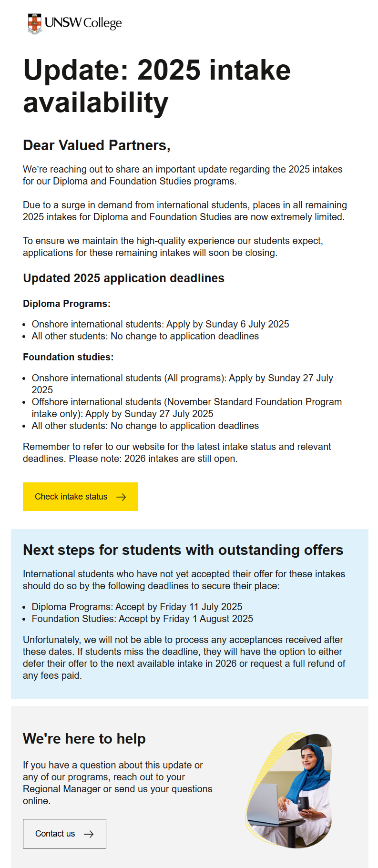Click the Accept by Friday 11 July bullet

pos(137,607)
